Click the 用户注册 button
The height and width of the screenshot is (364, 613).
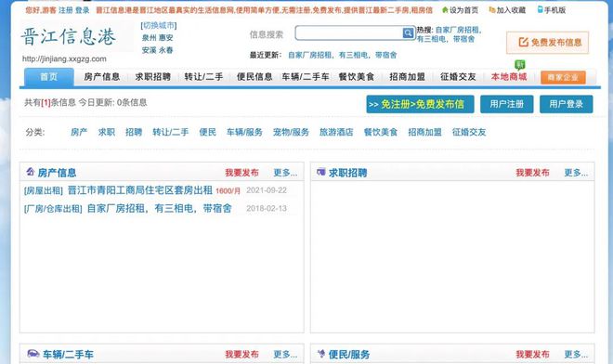point(507,104)
